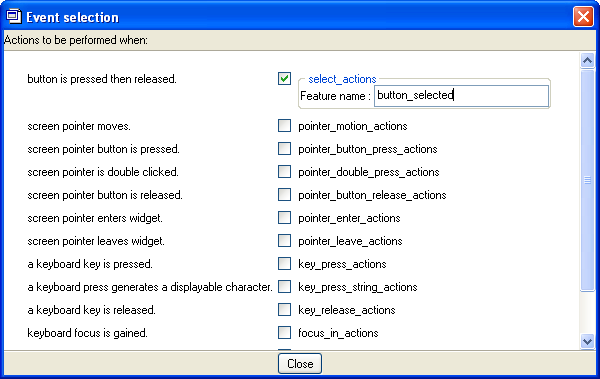Click 'screen pointer button is released.' text
Image resolution: width=600 pixels, height=379 pixels.
tap(105, 195)
